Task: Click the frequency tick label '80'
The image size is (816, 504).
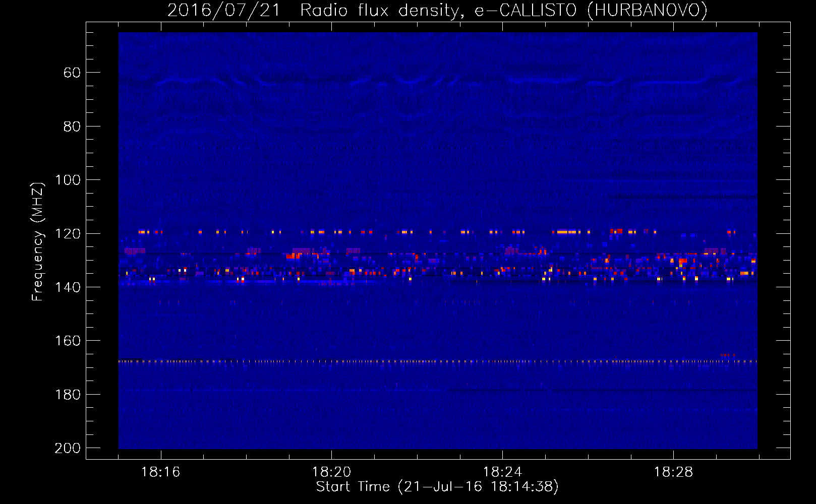Action: [x=72, y=127]
